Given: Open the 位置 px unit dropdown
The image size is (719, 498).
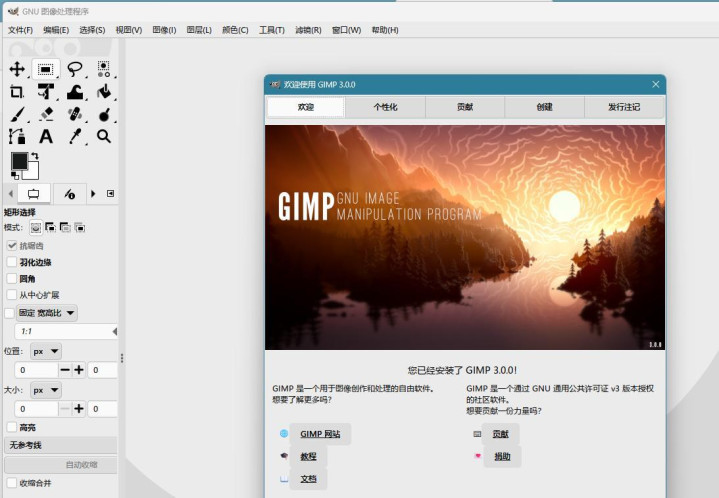Looking at the screenshot, I should (x=45, y=352).
